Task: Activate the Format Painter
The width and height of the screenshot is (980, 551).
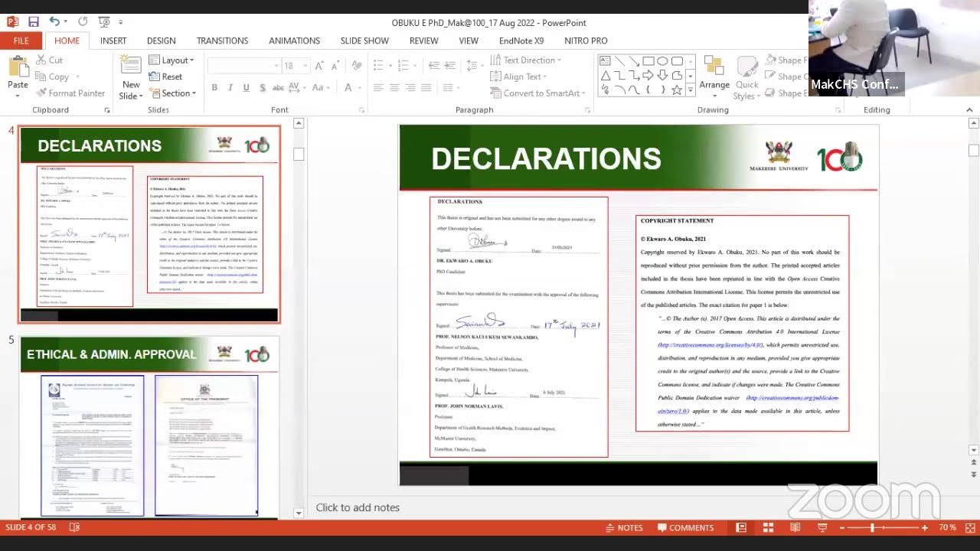Action: coord(70,93)
